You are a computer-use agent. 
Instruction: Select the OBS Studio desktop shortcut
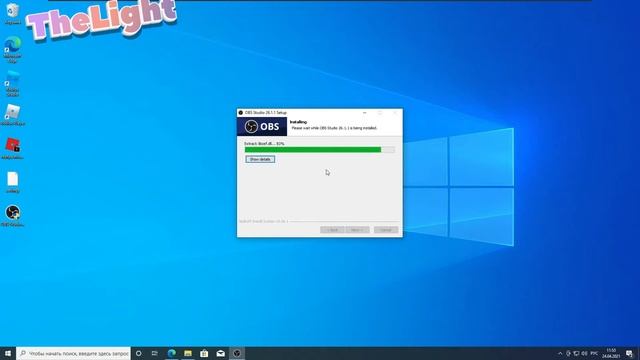pyautogui.click(x=13, y=216)
